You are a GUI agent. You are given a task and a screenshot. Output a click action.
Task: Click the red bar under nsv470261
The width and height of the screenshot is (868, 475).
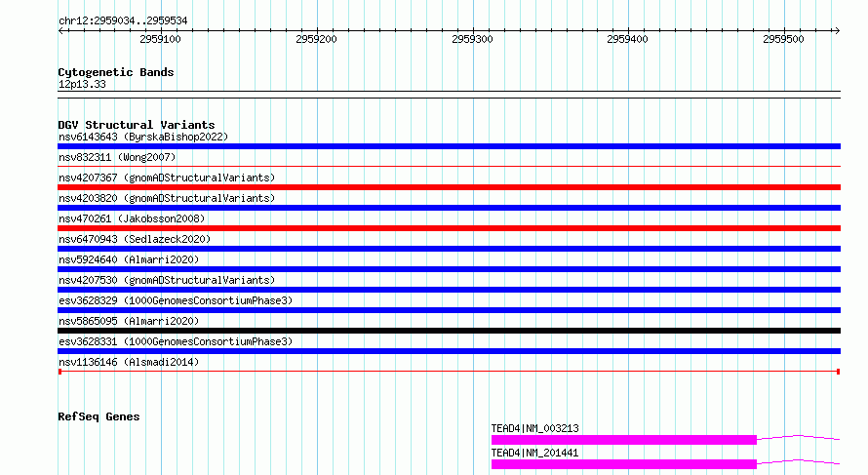tap(449, 228)
